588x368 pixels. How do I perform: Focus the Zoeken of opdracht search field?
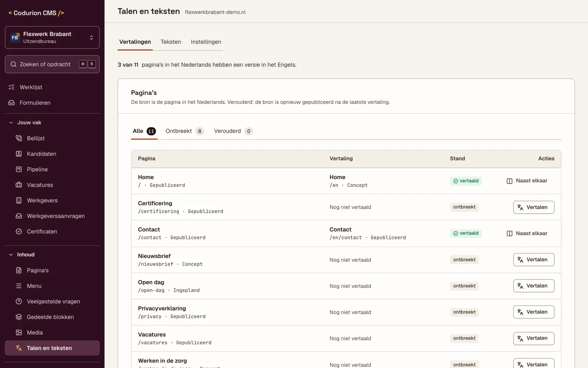point(52,64)
